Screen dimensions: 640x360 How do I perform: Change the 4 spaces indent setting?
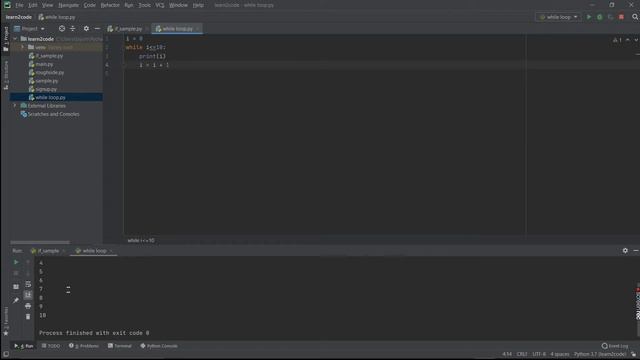coord(560,354)
